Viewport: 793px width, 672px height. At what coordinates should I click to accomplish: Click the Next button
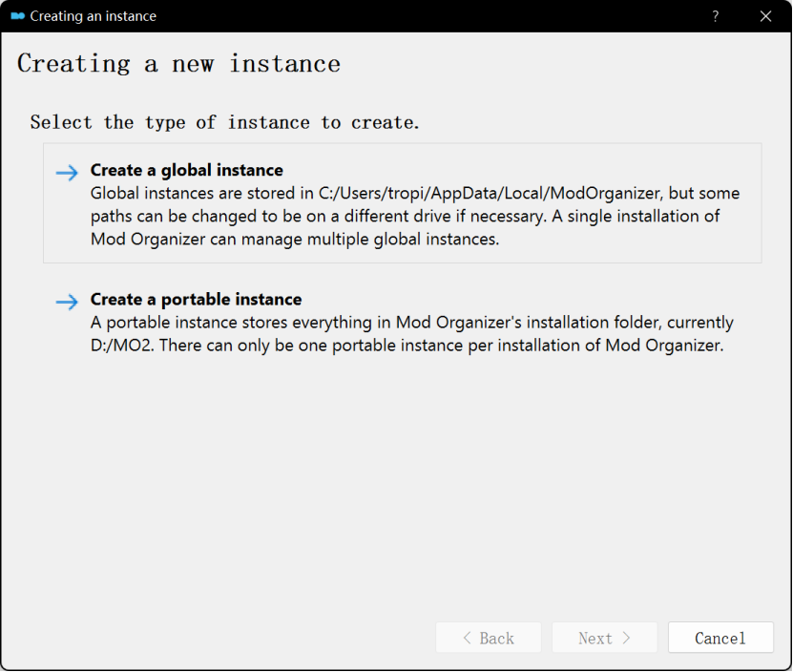(x=604, y=638)
